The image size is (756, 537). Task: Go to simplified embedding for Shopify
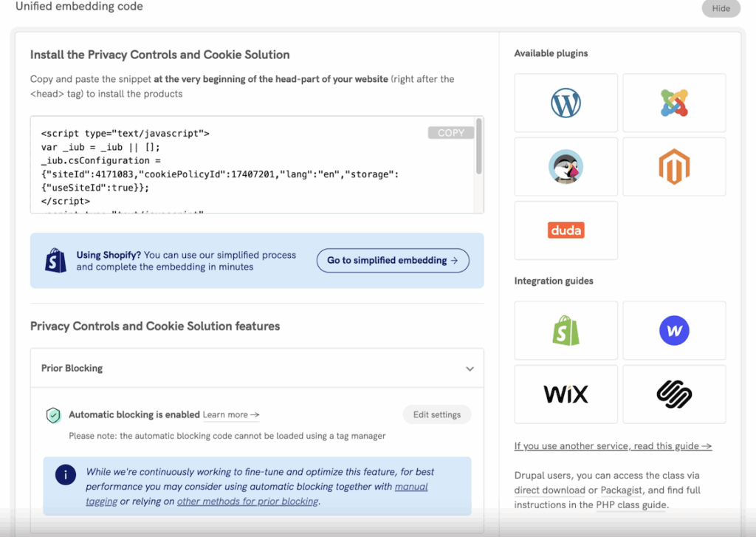coord(393,261)
